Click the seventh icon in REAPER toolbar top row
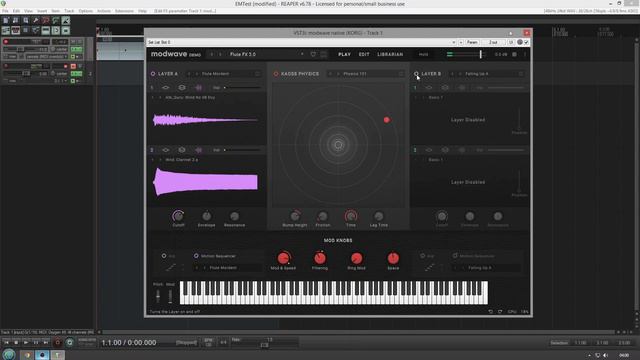The height and width of the screenshot is (360, 640). (x=66, y=20)
